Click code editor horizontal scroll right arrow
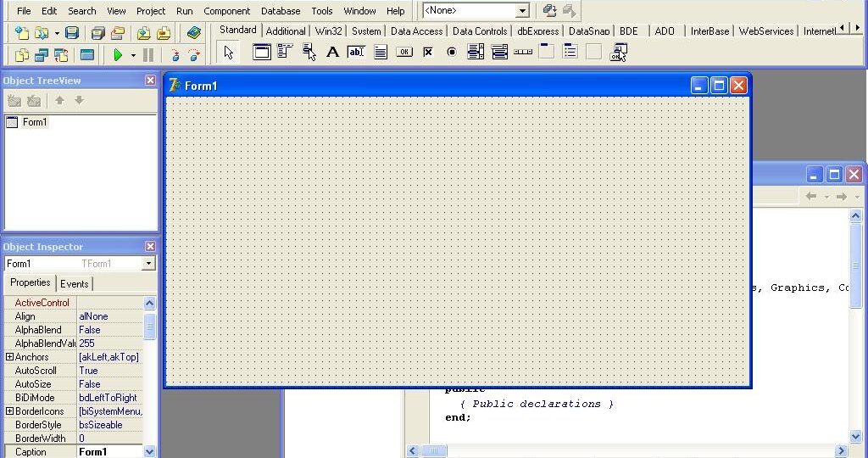Viewport: 868px width, 458px height. pyautogui.click(x=842, y=451)
